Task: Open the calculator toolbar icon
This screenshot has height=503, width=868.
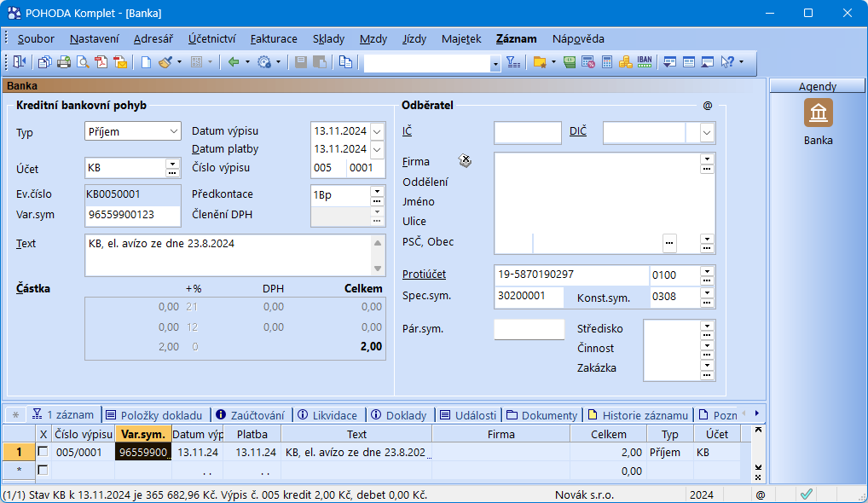Action: [607, 62]
